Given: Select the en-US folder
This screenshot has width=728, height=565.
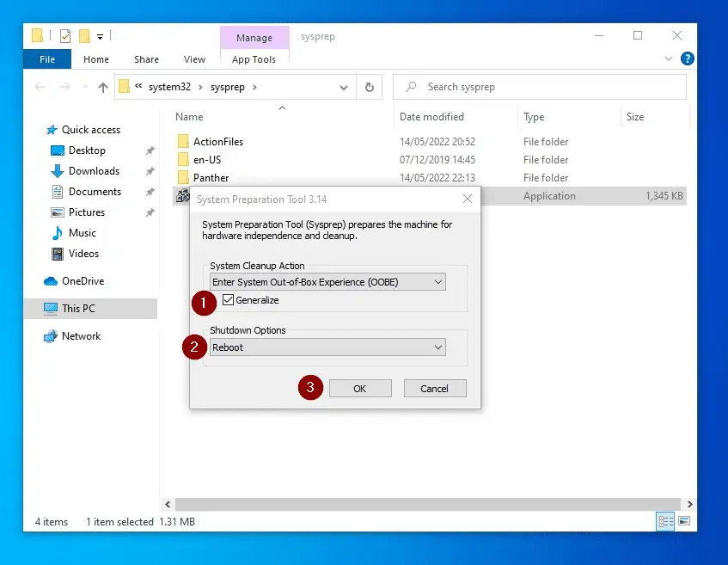Looking at the screenshot, I should (x=207, y=160).
